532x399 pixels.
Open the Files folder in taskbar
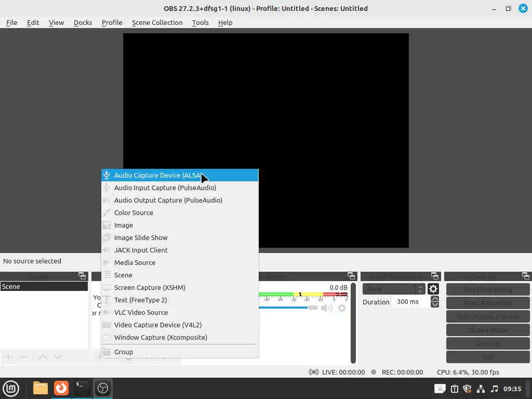41,388
